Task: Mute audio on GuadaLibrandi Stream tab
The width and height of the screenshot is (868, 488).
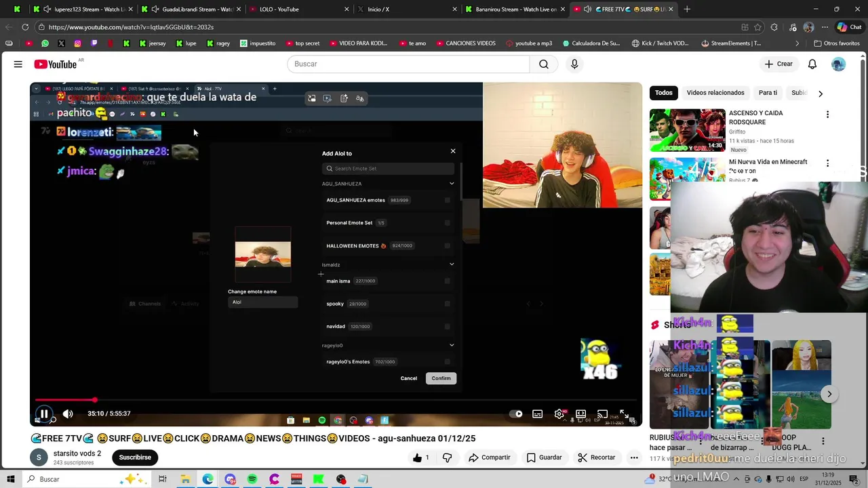Action: click(x=155, y=9)
